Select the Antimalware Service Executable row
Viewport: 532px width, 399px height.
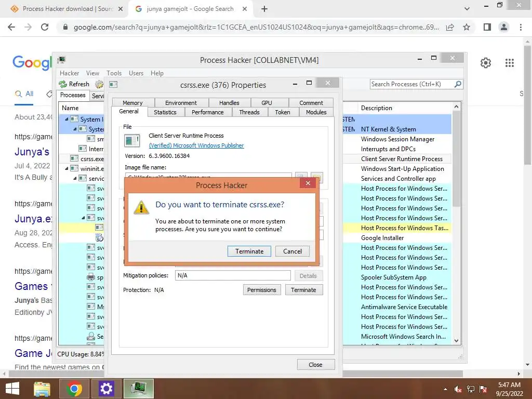coord(404,307)
